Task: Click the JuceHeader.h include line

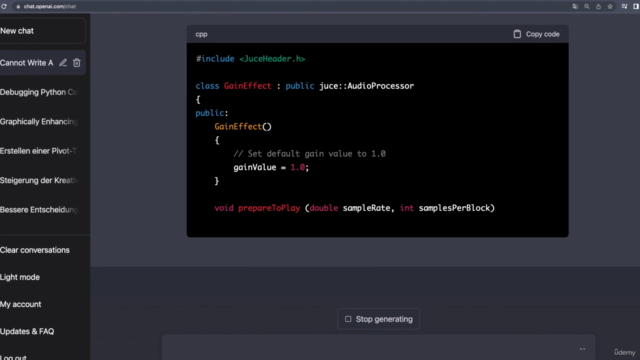Action: [x=250, y=59]
